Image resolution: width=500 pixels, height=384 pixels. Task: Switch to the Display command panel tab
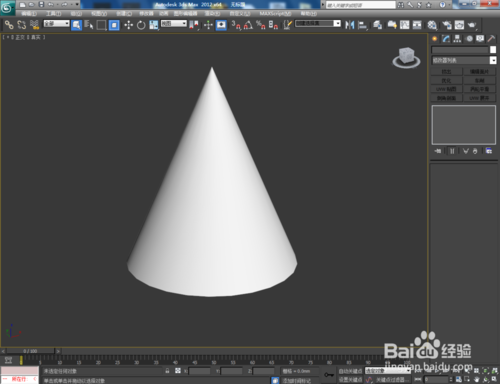point(480,39)
